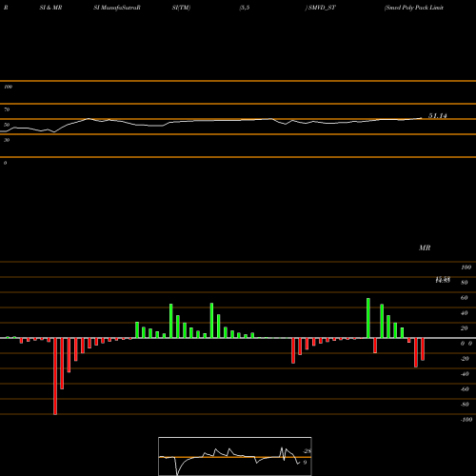The width and height of the screenshot is (476, 476).
Task: Click the '(5,5' parameter text
Action: [x=245, y=8]
